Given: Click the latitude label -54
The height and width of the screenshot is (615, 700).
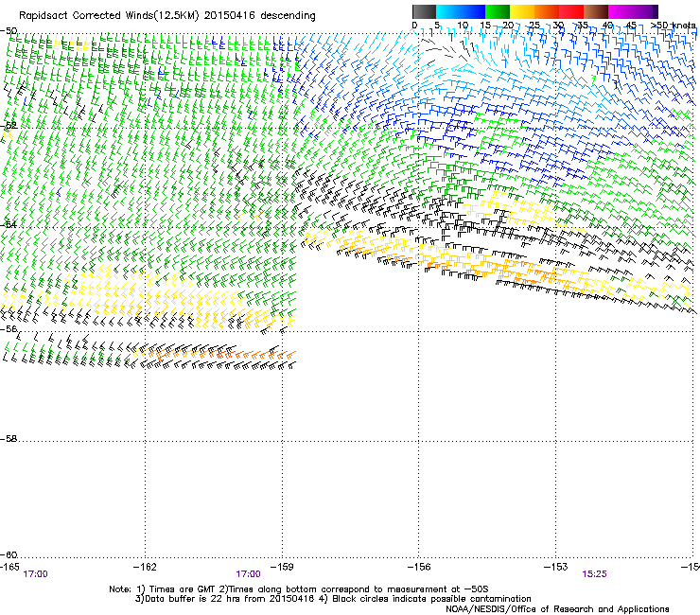Looking at the screenshot, I should [8, 224].
